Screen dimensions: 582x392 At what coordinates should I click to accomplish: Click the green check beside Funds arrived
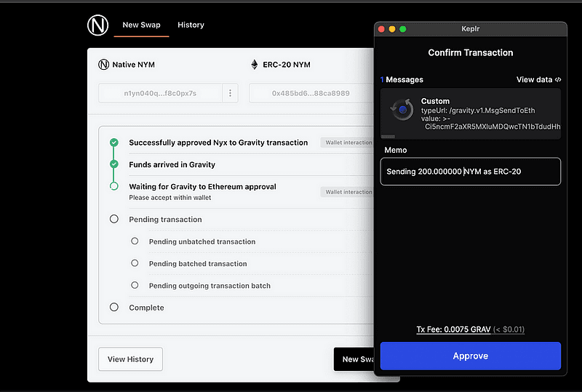click(x=113, y=164)
